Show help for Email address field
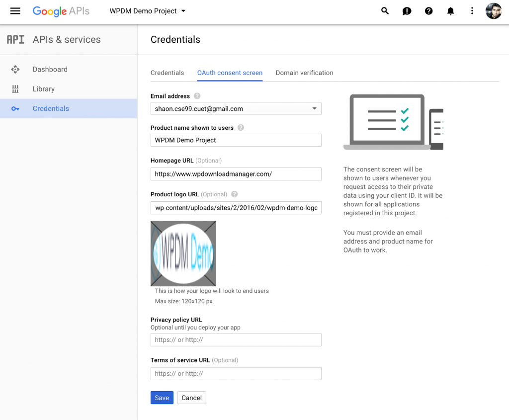This screenshot has height=420, width=509. (x=197, y=96)
